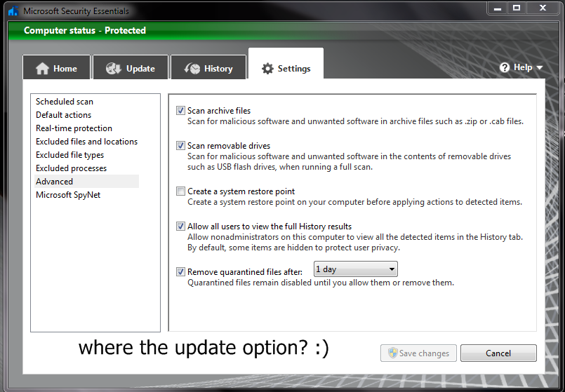Select Excluded processes entry
The height and width of the screenshot is (392, 565).
[72, 168]
